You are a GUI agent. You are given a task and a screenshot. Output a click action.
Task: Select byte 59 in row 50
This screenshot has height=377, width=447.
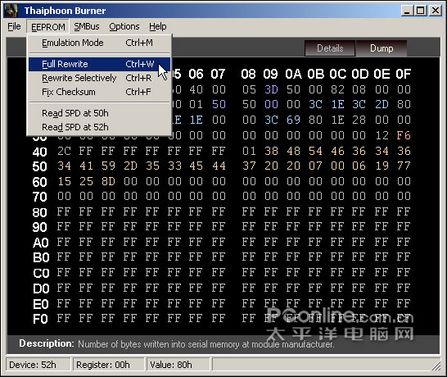[108, 166]
